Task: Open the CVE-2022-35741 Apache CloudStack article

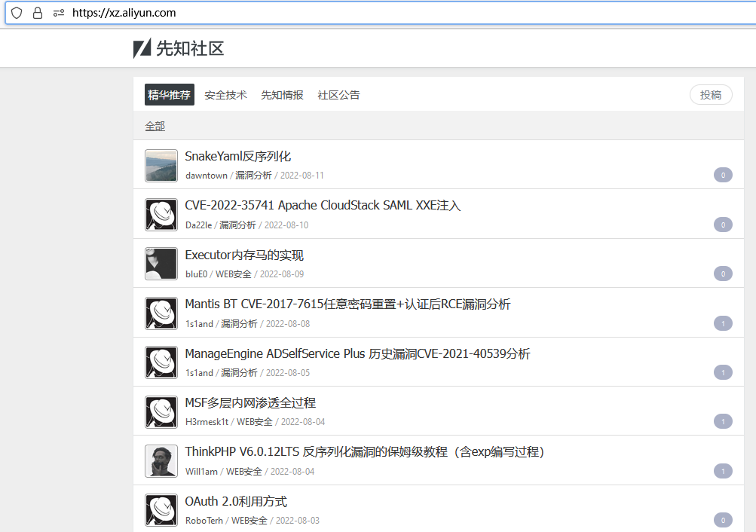Action: [323, 206]
